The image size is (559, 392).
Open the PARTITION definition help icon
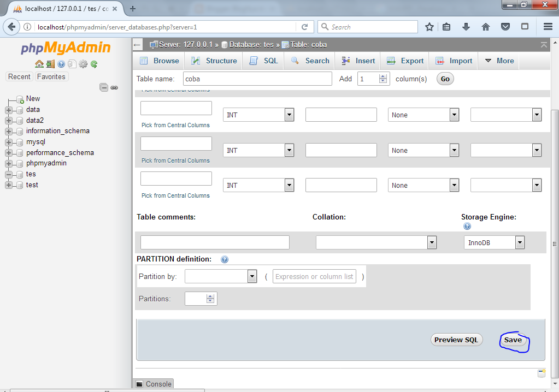pyautogui.click(x=225, y=259)
